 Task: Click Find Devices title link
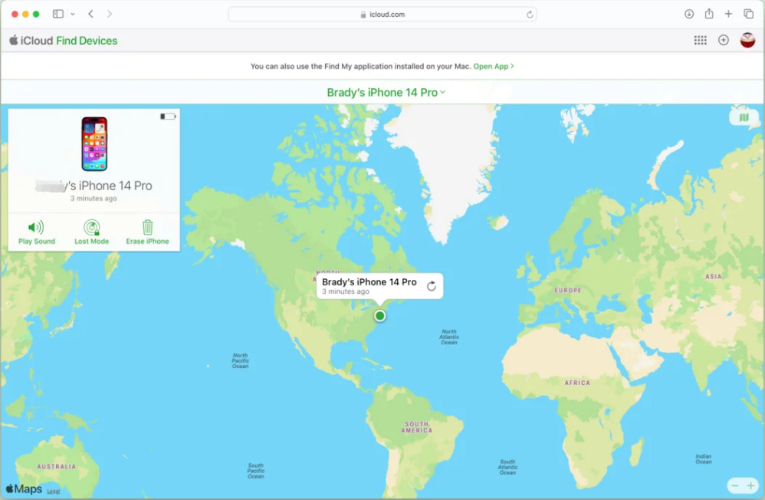[87, 40]
